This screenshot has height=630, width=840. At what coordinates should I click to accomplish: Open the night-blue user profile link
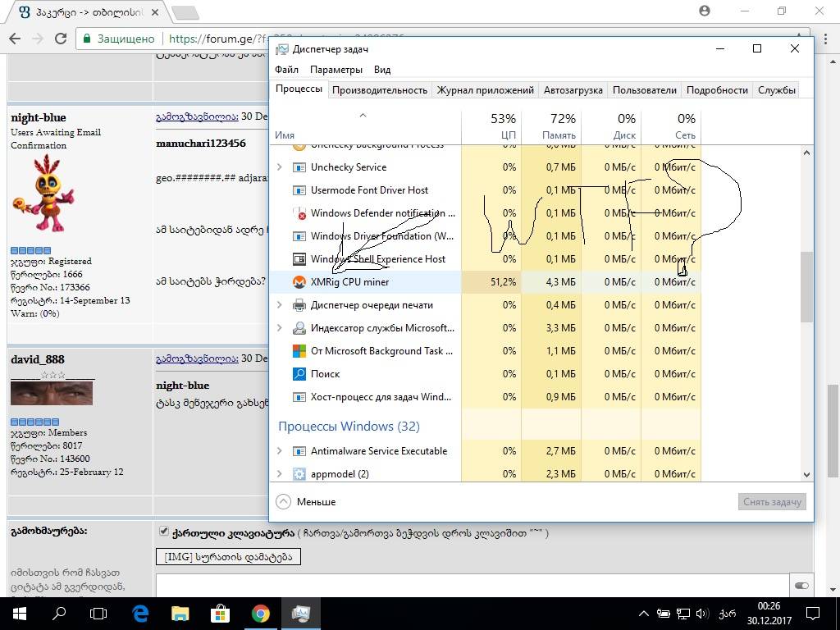pos(39,118)
